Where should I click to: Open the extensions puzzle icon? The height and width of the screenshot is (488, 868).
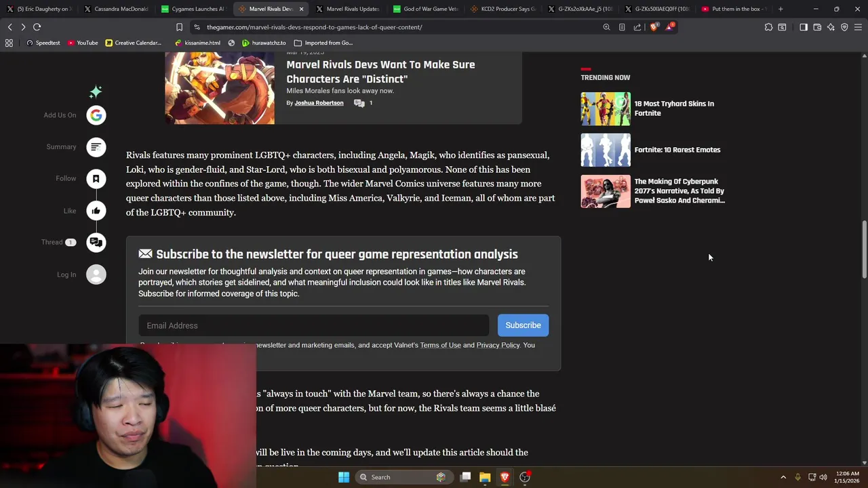coord(768,27)
